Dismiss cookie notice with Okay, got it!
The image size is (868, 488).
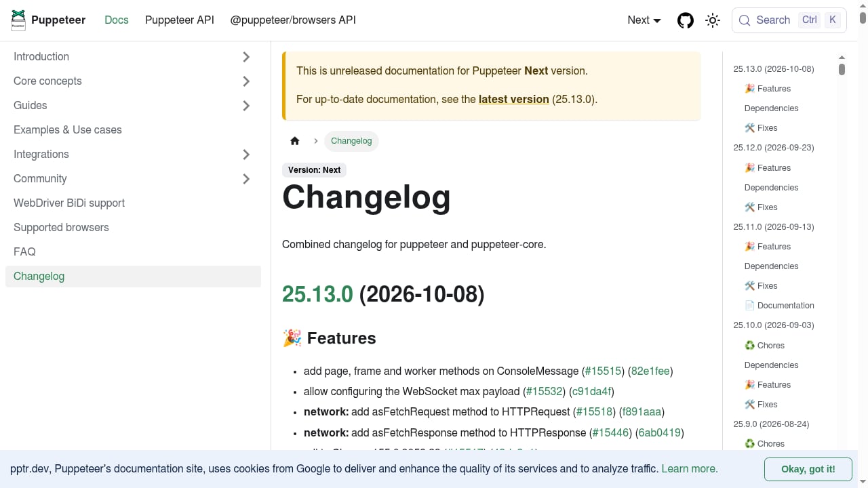(x=808, y=469)
